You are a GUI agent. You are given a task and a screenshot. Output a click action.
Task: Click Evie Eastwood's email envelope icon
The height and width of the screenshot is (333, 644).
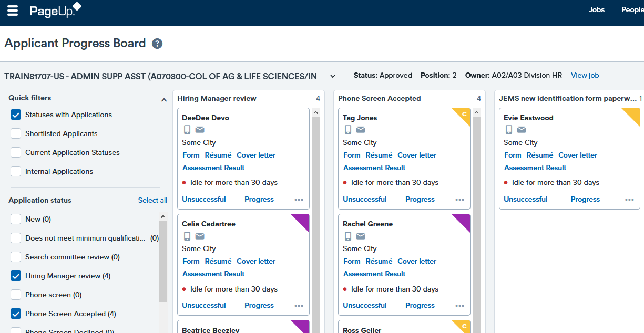pos(522,130)
